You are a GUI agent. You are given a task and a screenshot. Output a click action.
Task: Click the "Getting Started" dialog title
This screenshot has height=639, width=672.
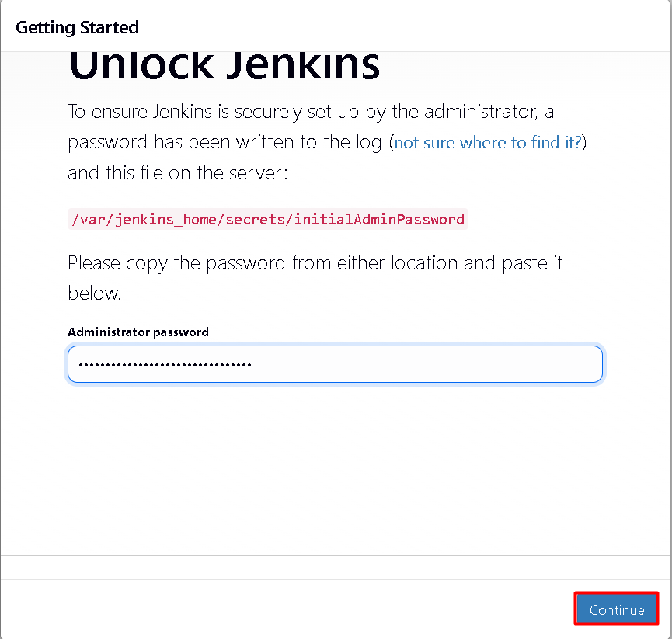tap(77, 27)
